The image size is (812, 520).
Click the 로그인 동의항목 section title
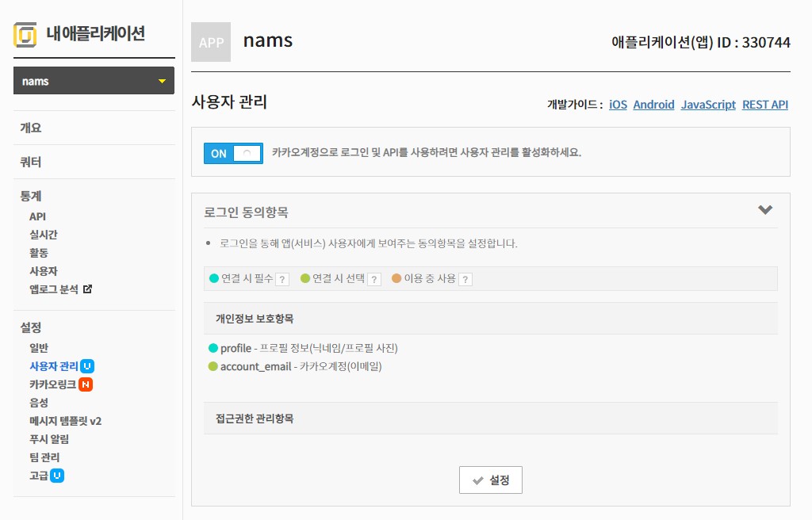click(x=246, y=212)
